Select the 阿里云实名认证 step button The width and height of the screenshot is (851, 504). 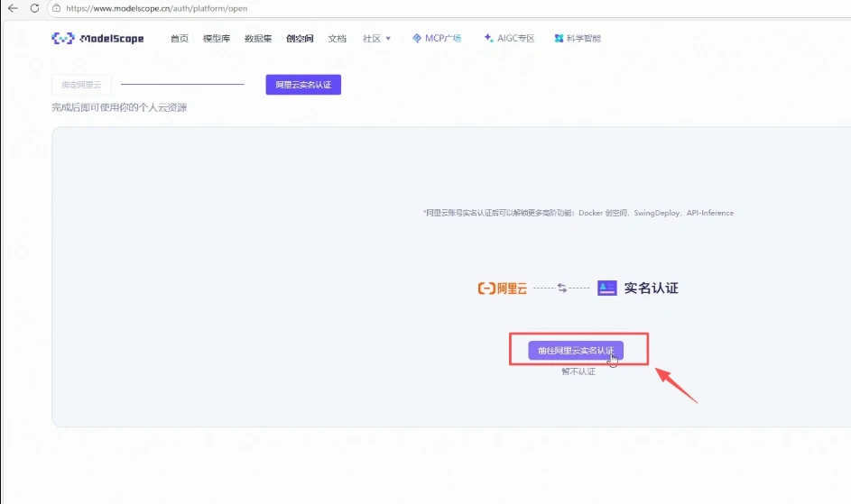(303, 85)
